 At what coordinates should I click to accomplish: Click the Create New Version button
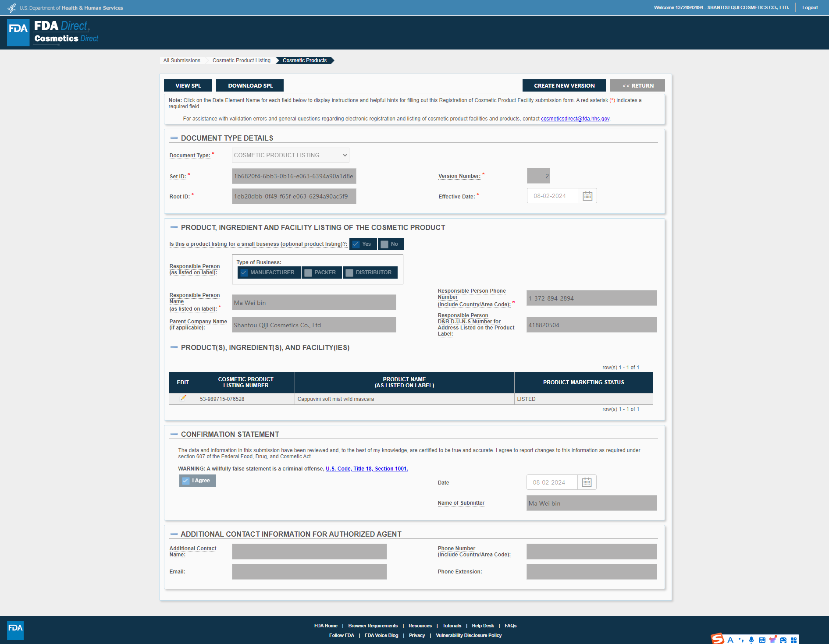[x=564, y=85]
